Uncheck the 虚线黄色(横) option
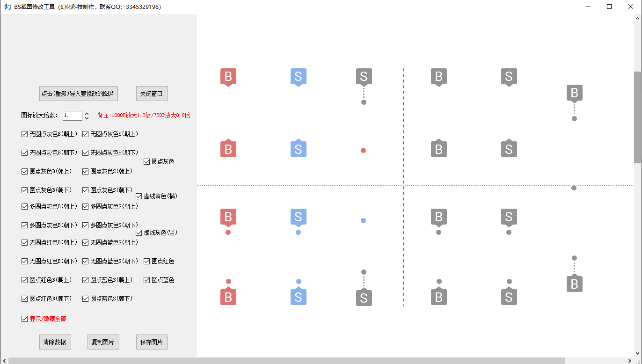Screen dimensions: 642x364 [x=139, y=196]
